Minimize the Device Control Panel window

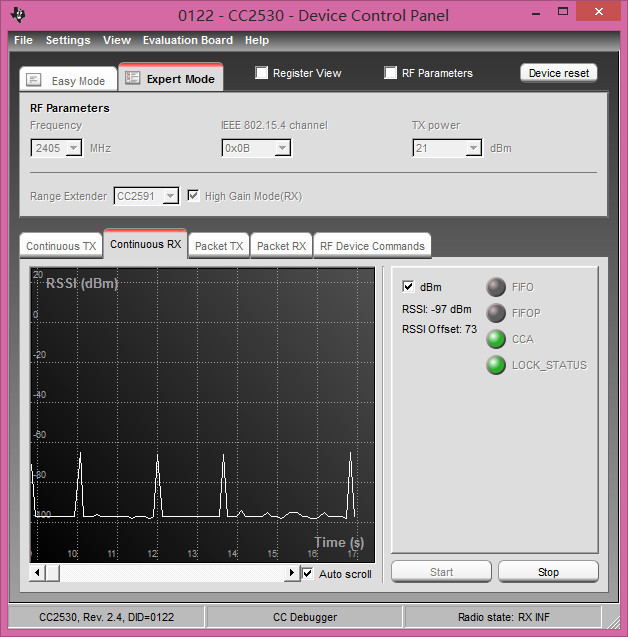pos(536,13)
